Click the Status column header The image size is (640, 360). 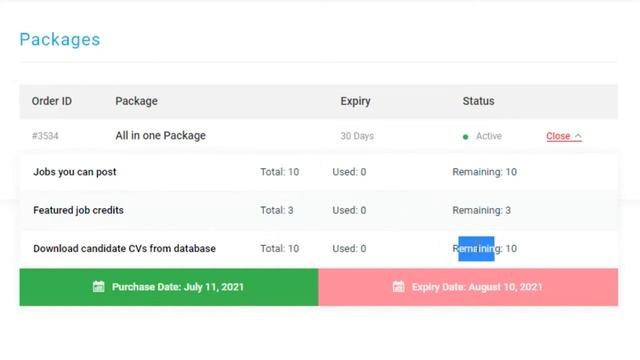pyautogui.click(x=478, y=101)
